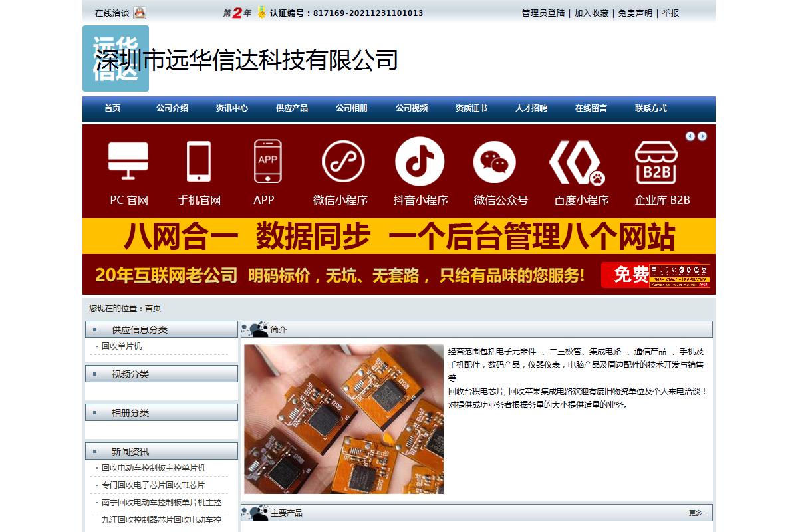Image resolution: width=798 pixels, height=532 pixels.
Task: Open news 回收电动车控制板主控单片机
Action: coord(154,468)
